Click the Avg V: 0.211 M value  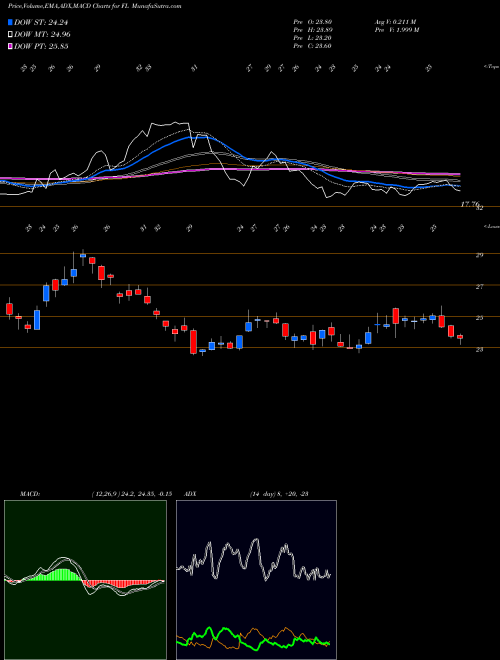point(395,22)
